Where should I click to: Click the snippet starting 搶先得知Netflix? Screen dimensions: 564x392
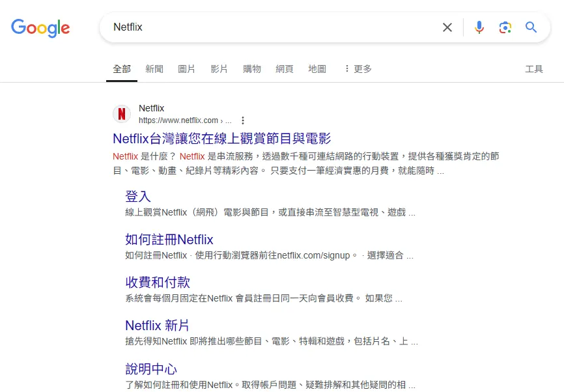click(x=272, y=341)
